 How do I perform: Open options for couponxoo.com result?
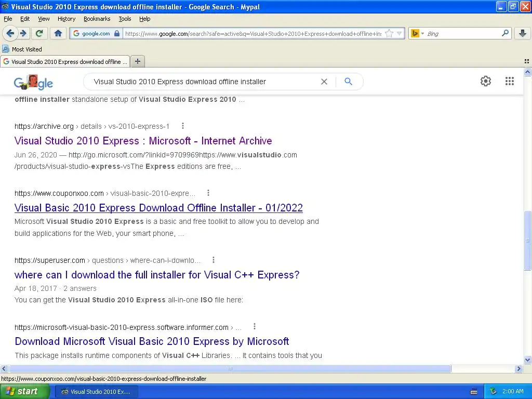208,193
